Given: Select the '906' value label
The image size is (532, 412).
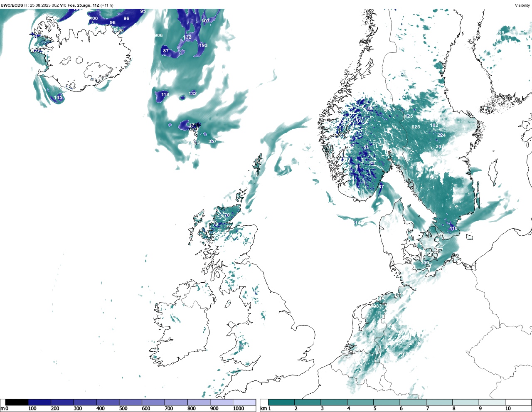Looking at the screenshot, I should [x=158, y=35].
